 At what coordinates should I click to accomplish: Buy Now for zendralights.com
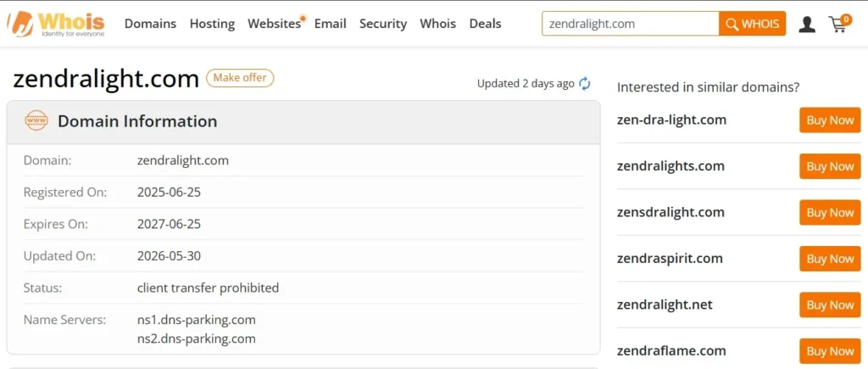[x=830, y=166]
